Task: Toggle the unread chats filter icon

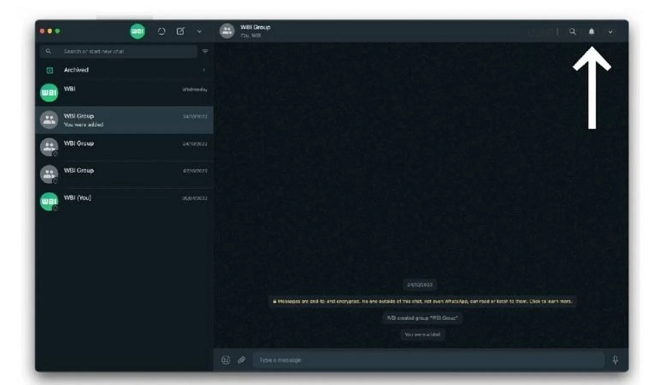Action: 205,51
